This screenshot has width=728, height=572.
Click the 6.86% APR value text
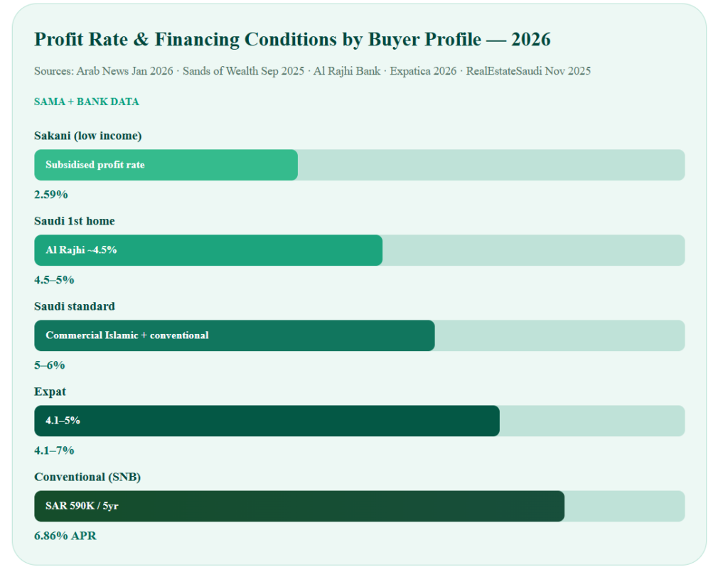(x=65, y=536)
